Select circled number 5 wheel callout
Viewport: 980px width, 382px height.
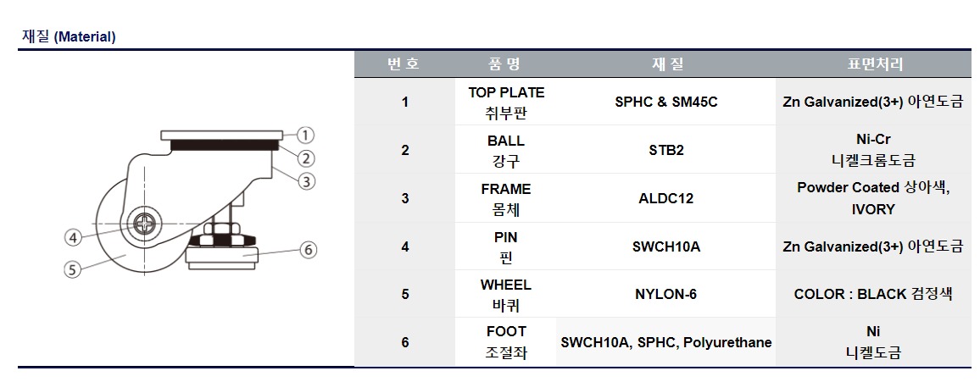[x=71, y=269]
